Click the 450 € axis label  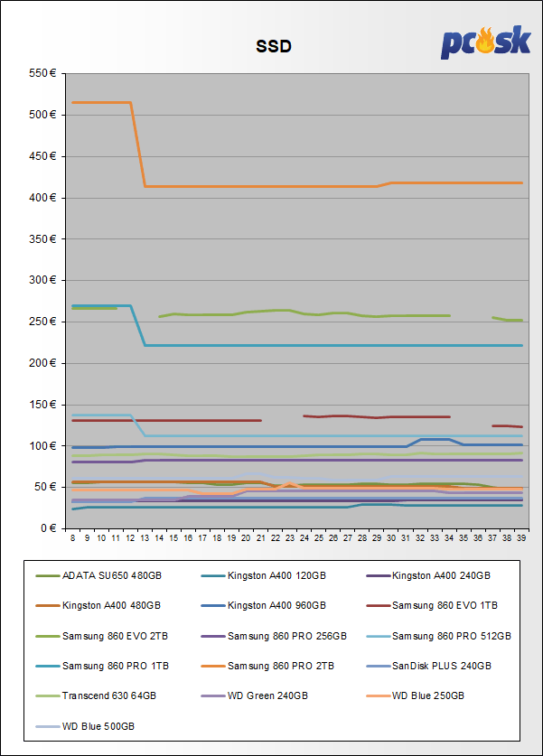click(x=42, y=156)
